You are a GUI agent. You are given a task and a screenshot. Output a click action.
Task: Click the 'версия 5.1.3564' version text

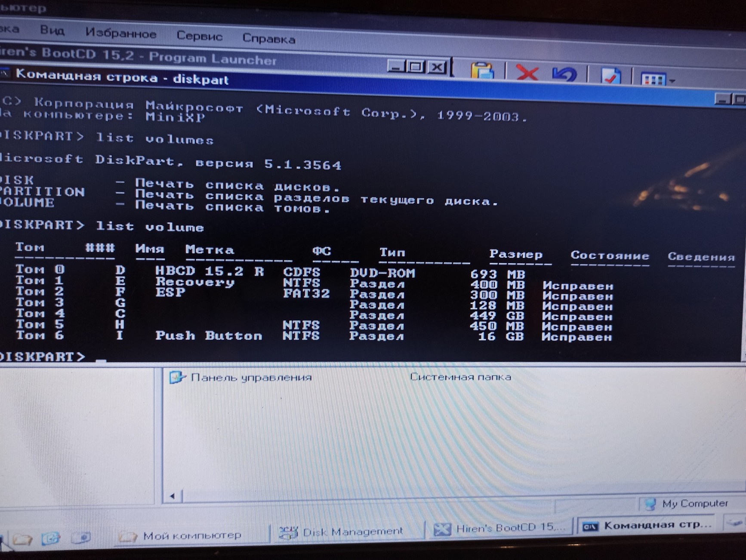268,164
